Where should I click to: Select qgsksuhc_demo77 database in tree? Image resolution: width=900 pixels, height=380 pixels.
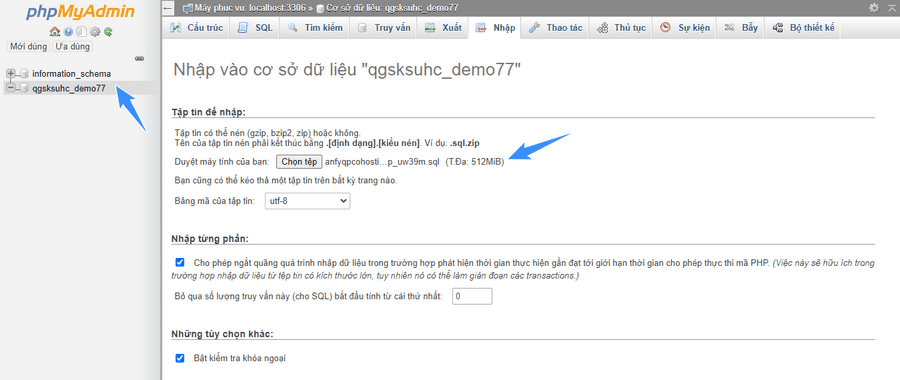pos(69,88)
